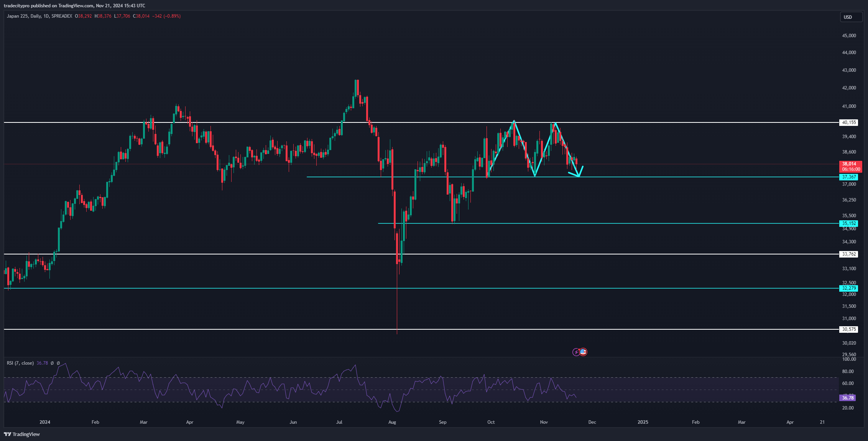868x441 pixels.
Task: Click the 30,575 price label
Action: (x=849, y=329)
